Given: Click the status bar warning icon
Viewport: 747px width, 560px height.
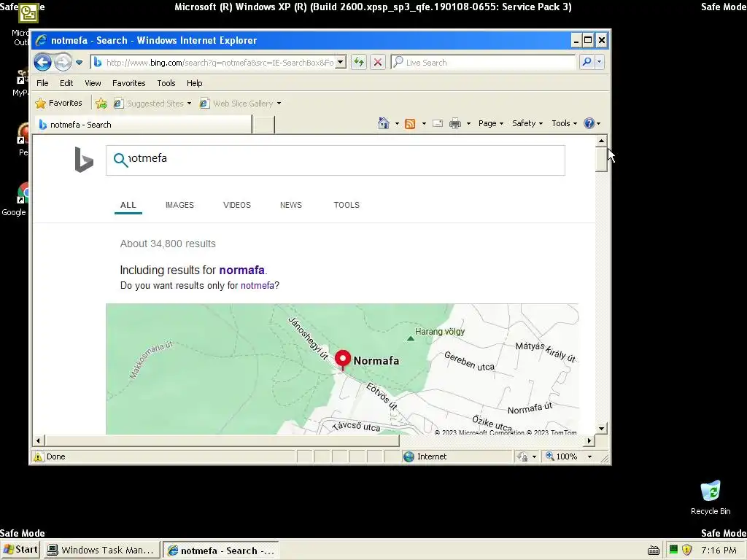Looking at the screenshot, I should [38, 456].
